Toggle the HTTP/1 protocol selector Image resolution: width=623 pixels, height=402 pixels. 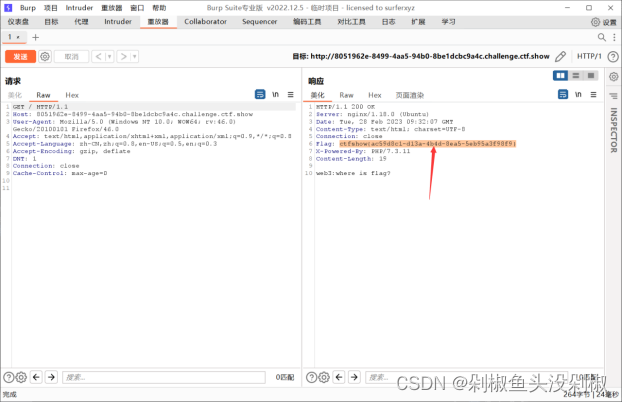(x=589, y=56)
